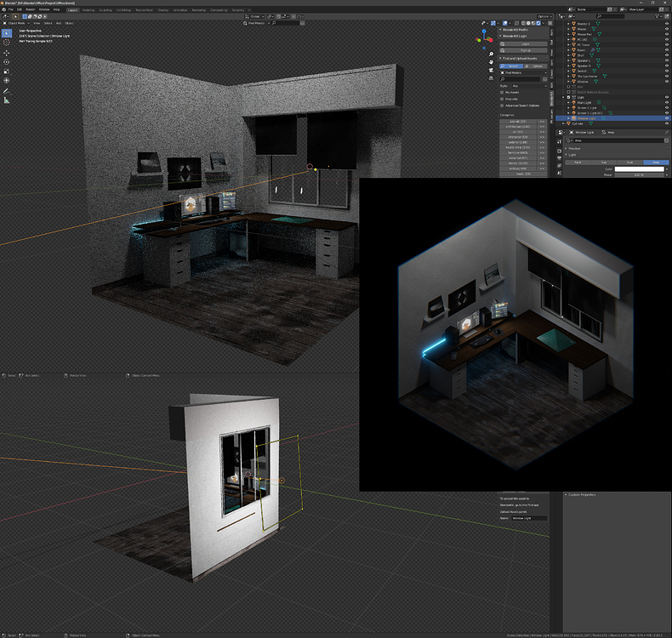This screenshot has width=672, height=638.
Task: Choose the Measure ruler tool
Action: (x=7, y=100)
